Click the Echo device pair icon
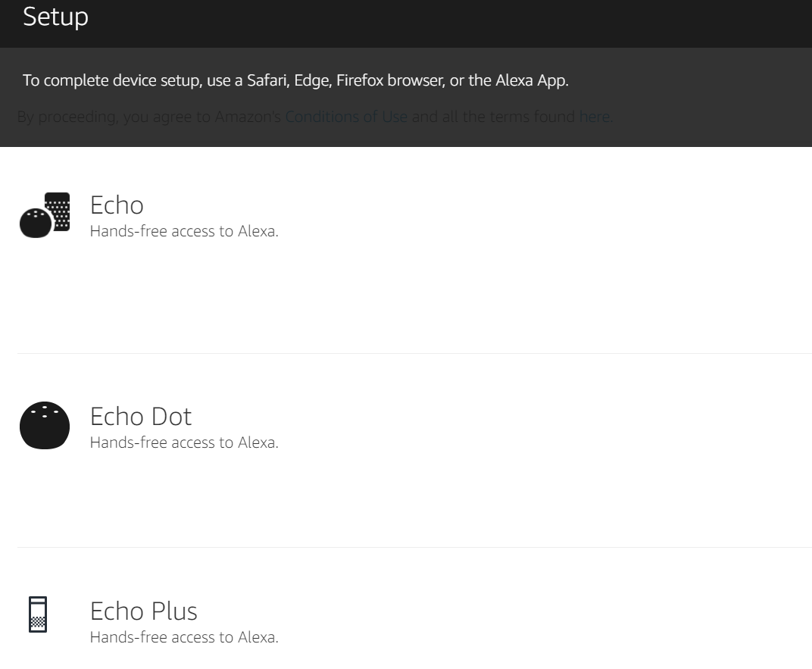The image size is (812, 669). (44, 215)
